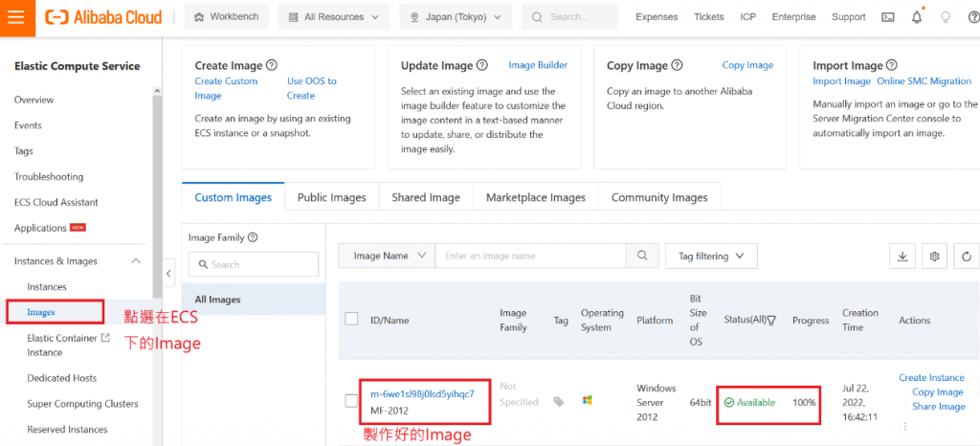
Task: Tick the select-all checkbox in table header
Action: 351,319
